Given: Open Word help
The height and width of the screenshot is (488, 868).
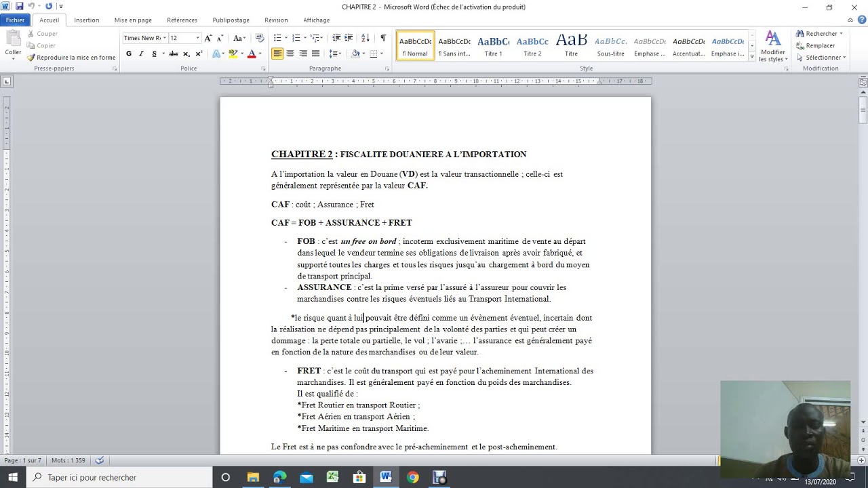Looking at the screenshot, I should pyautogui.click(x=862, y=20).
